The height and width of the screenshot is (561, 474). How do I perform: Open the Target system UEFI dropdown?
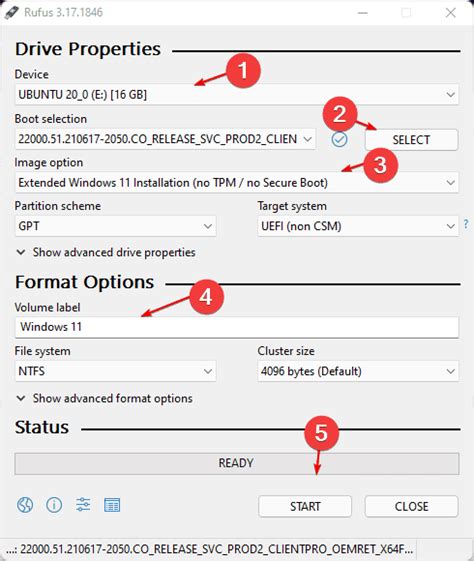(358, 226)
